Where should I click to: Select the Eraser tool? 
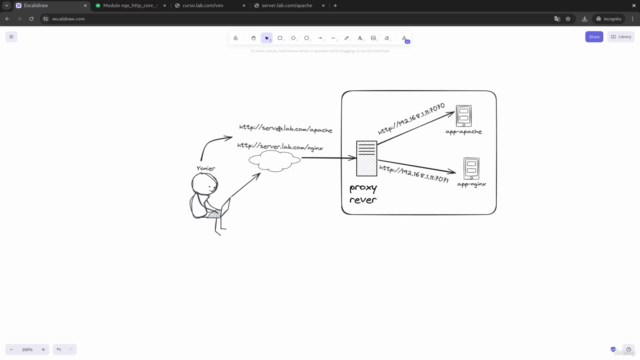click(387, 38)
